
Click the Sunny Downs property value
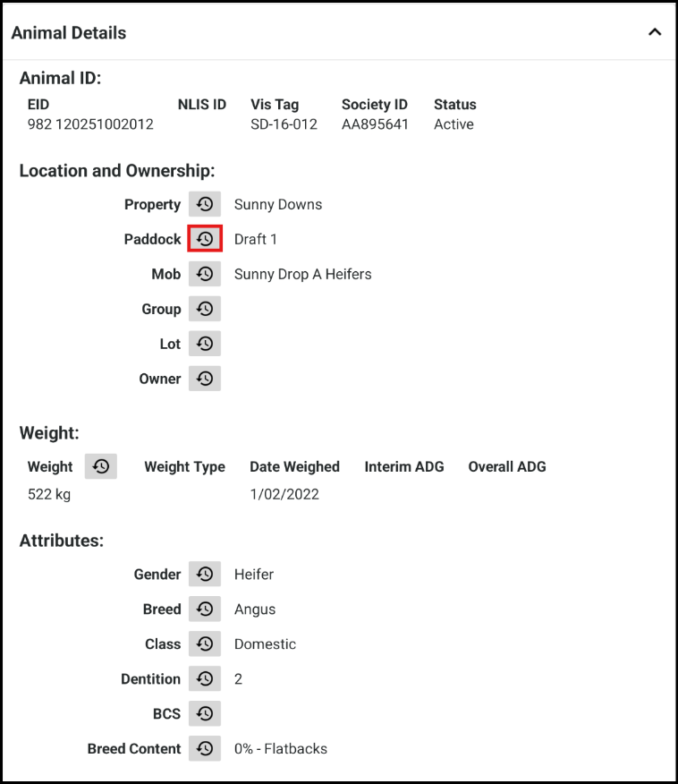click(x=278, y=204)
